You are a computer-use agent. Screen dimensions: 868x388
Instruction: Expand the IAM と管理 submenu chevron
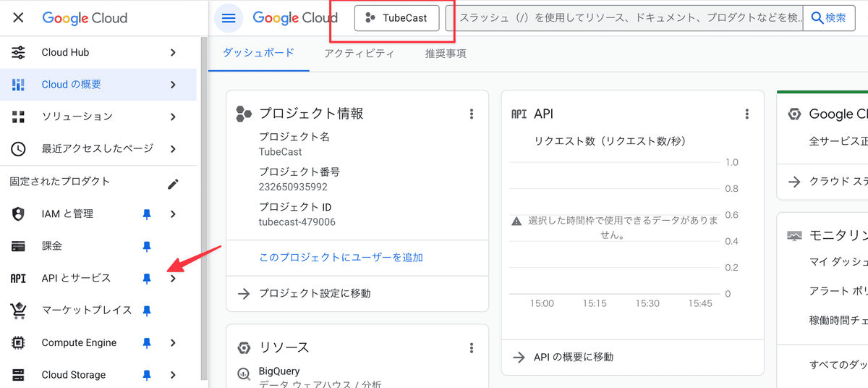click(x=173, y=214)
